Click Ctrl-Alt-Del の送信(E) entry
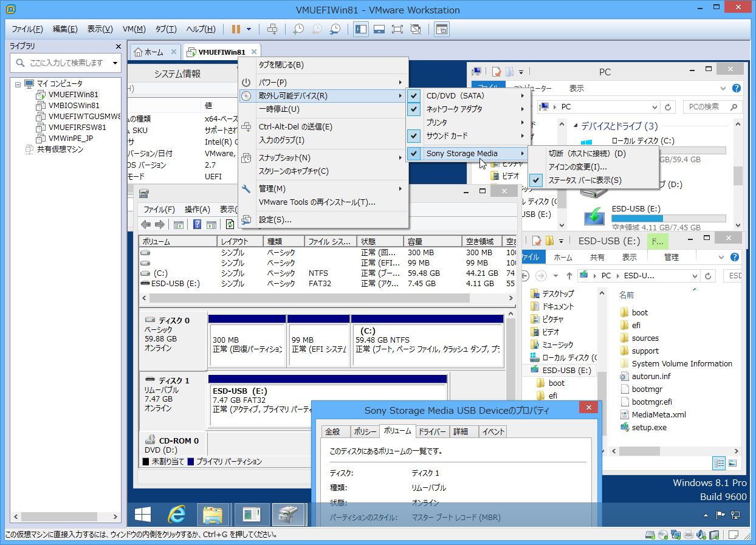The height and width of the screenshot is (545, 756). 323,127
